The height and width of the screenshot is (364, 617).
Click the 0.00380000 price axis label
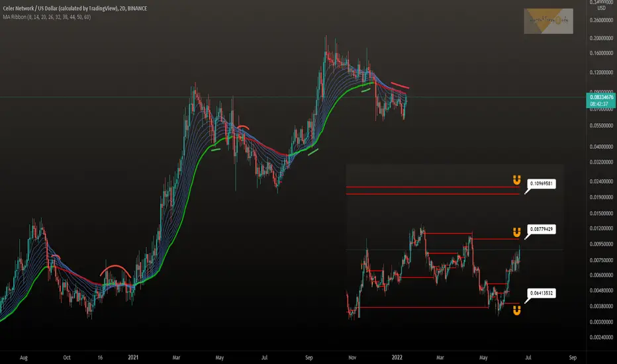601,306
